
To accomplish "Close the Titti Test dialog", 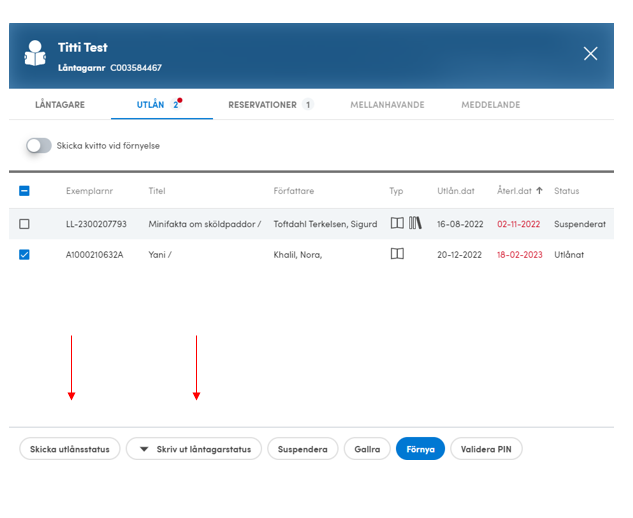I will (590, 53).
